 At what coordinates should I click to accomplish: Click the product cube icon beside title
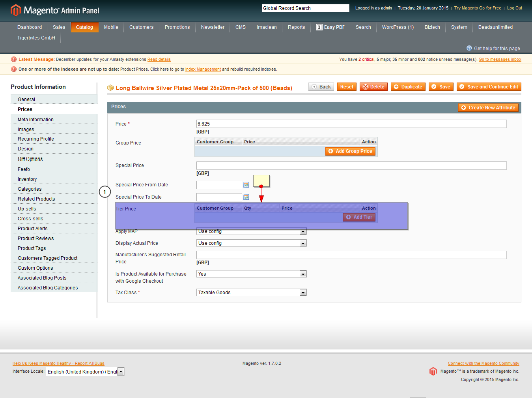110,88
